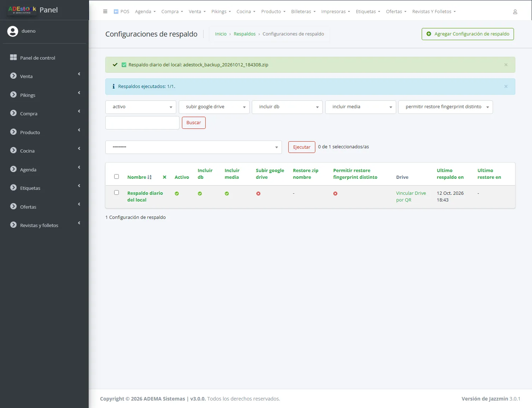Click the Nombre sort order icon
Image resolution: width=532 pixels, height=408 pixels.
(150, 177)
